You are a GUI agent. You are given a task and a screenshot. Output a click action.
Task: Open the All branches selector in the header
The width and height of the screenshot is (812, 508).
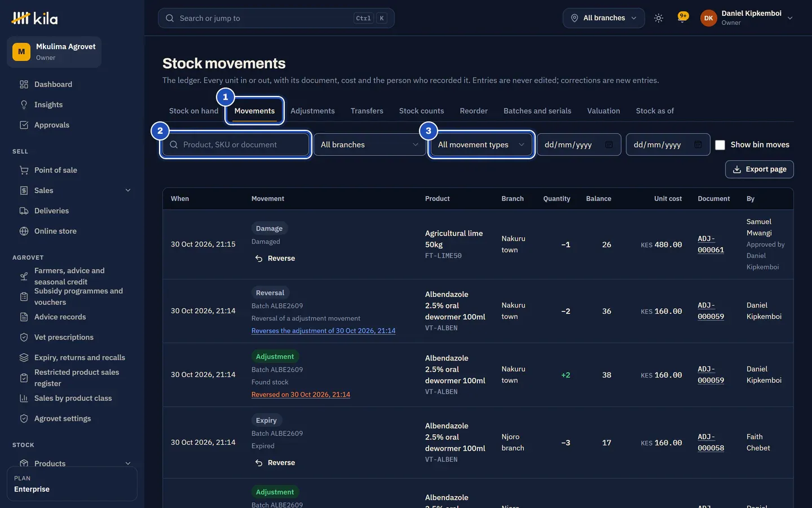603,18
